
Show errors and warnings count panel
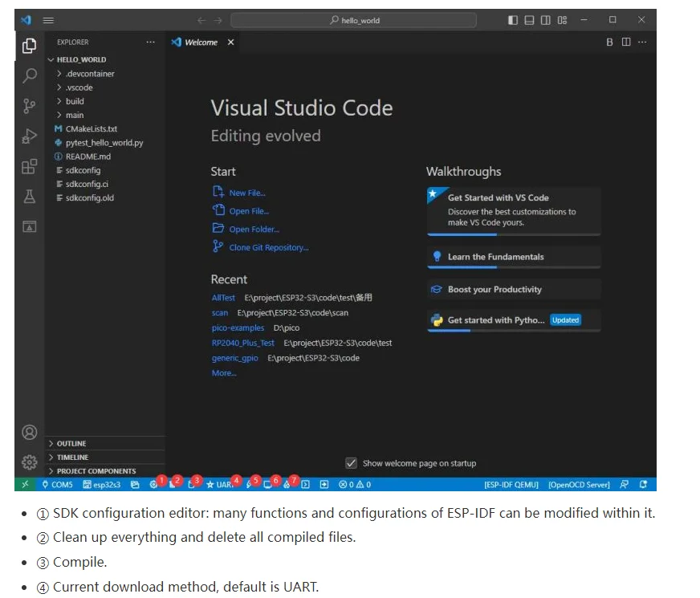(355, 485)
